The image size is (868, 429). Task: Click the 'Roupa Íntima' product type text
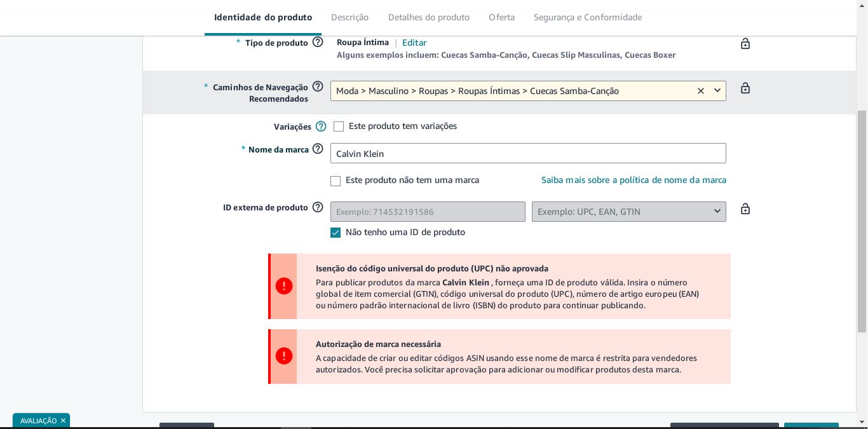coord(363,43)
